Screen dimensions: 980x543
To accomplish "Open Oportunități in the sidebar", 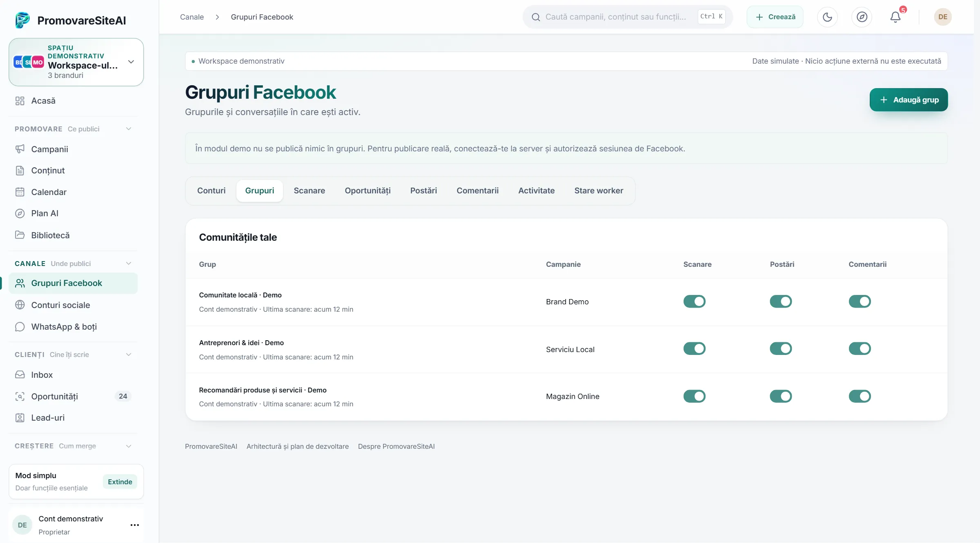I will [73, 397].
